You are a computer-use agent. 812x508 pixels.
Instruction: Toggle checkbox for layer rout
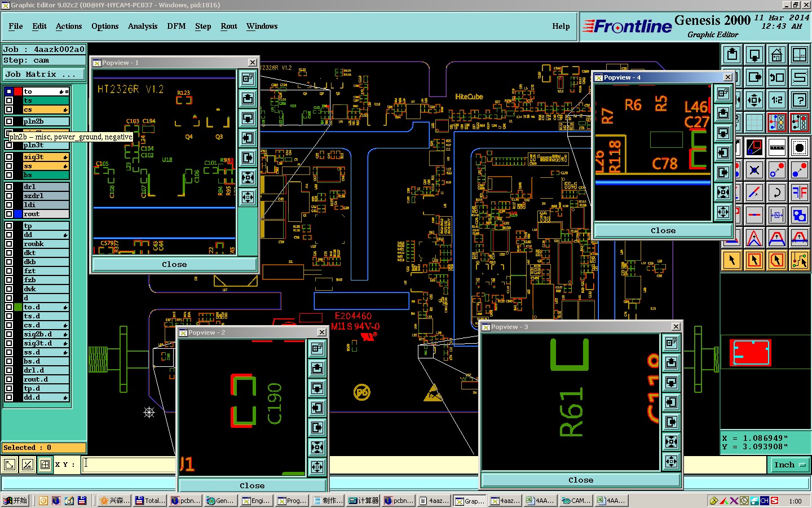tap(9, 214)
